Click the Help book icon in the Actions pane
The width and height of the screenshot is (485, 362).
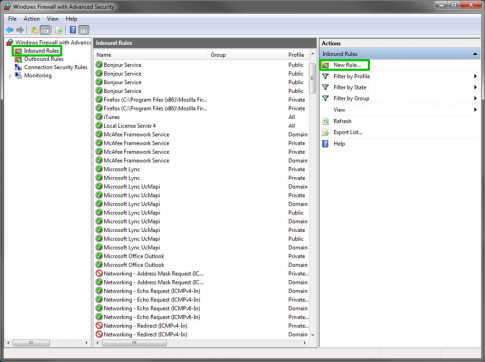pos(326,144)
